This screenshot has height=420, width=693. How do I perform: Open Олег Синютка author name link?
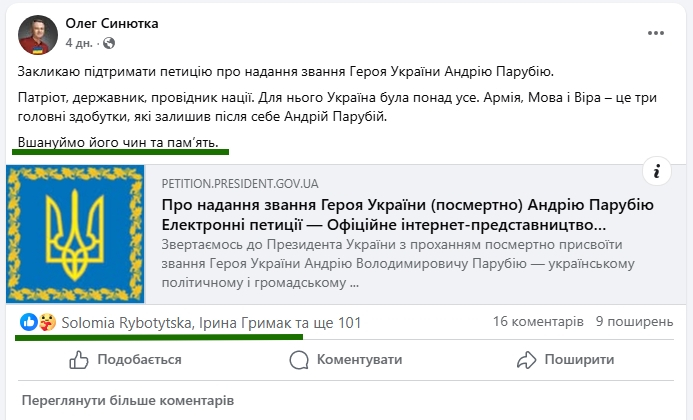click(111, 23)
